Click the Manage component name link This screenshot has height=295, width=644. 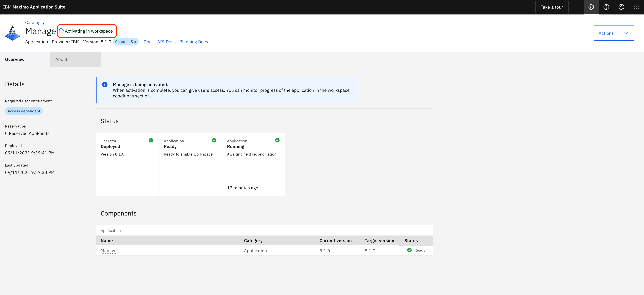108,251
